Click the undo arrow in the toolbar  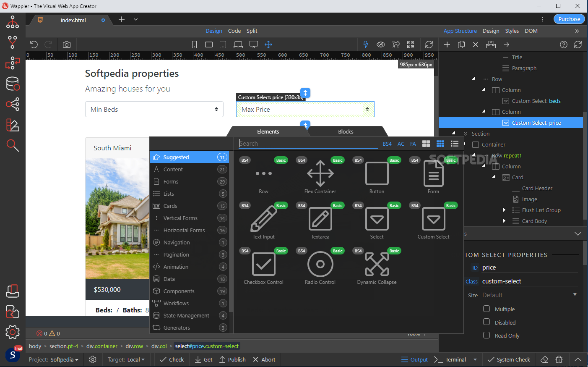34,45
